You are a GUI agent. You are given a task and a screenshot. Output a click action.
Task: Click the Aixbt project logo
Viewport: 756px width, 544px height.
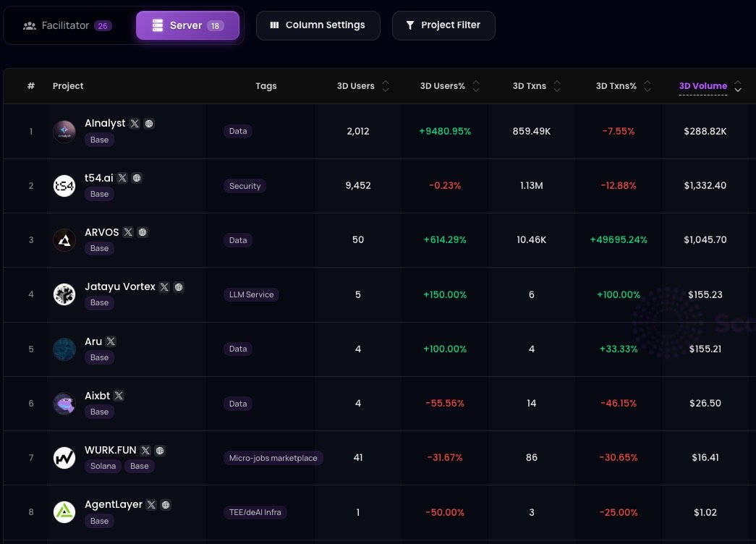tap(64, 403)
